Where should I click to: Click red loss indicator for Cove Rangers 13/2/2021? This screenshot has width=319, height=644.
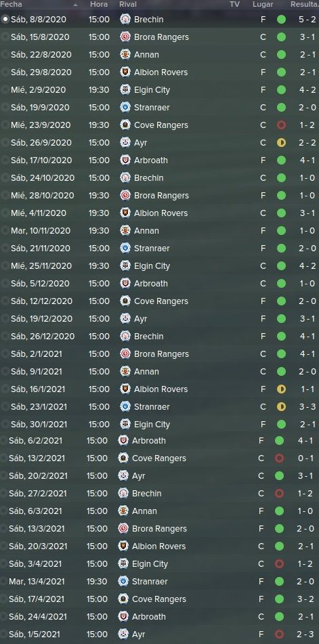(279, 458)
